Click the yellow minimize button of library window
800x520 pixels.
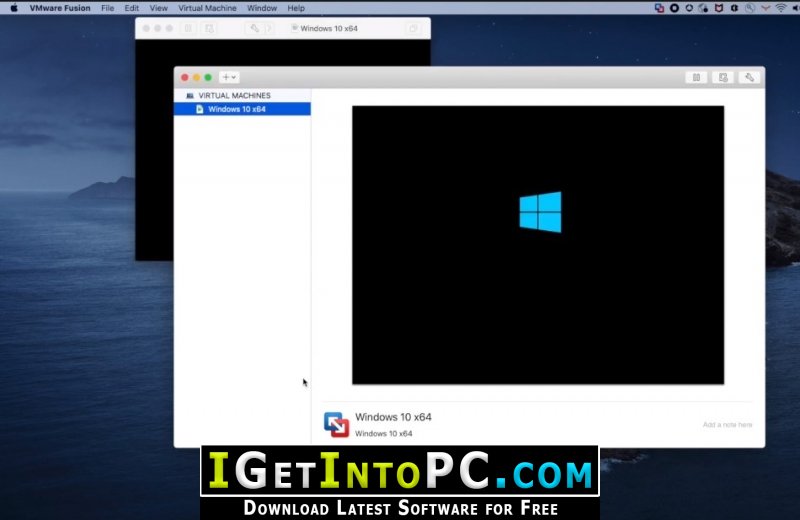tap(196, 77)
